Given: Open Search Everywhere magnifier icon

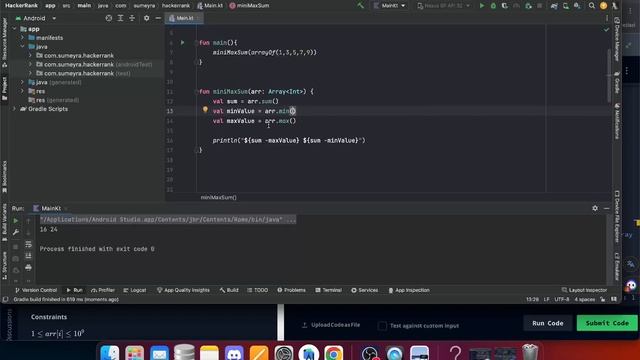Looking at the screenshot, I should coord(592,6).
